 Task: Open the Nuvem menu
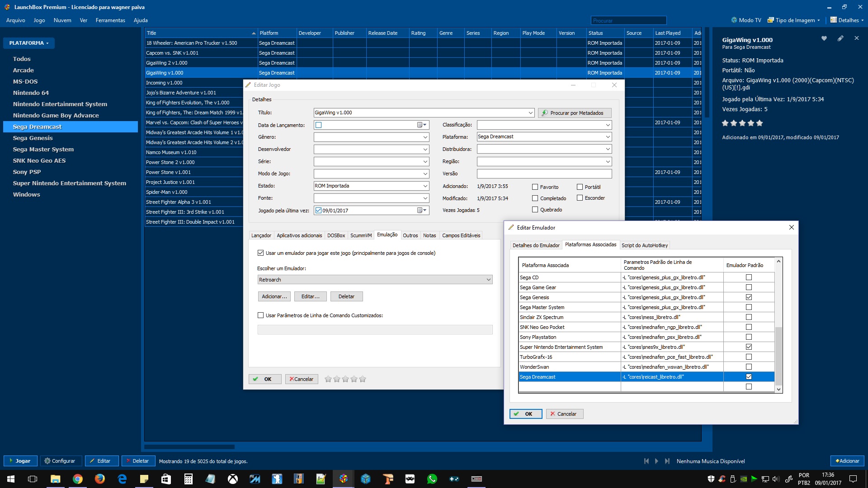62,20
